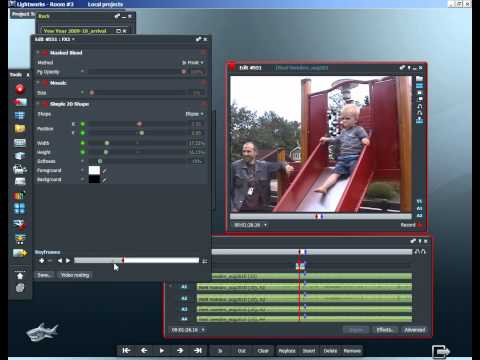
Task: Collapse the Mosaic section
Action: coord(38,82)
